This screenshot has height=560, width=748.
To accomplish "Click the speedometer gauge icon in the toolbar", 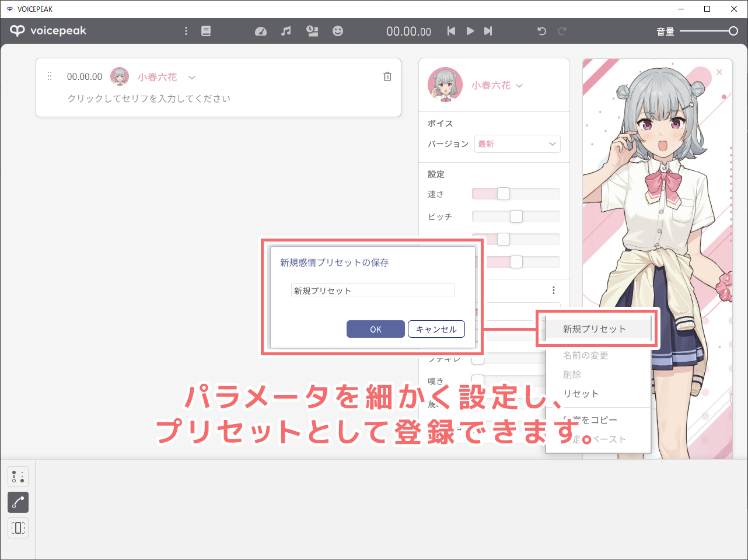I will click(261, 32).
